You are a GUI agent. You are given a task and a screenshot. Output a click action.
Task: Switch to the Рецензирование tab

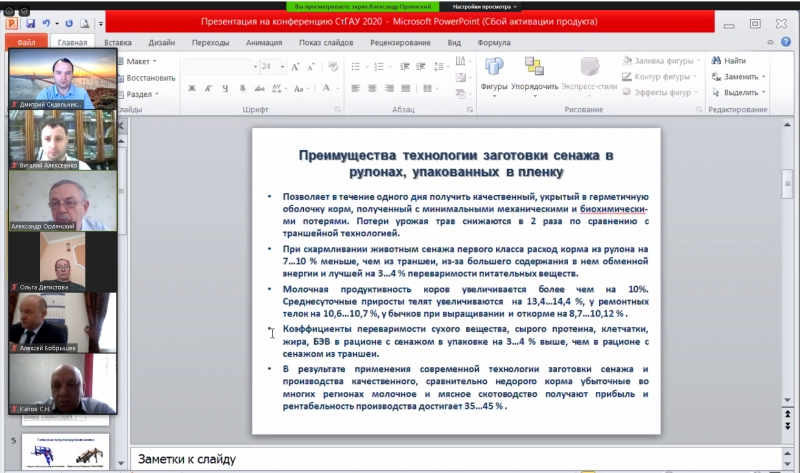[x=401, y=42]
